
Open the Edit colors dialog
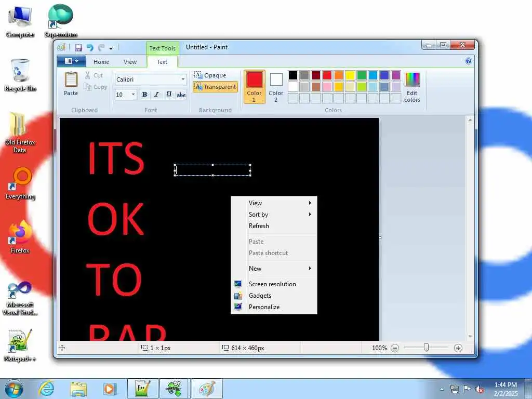coord(412,87)
